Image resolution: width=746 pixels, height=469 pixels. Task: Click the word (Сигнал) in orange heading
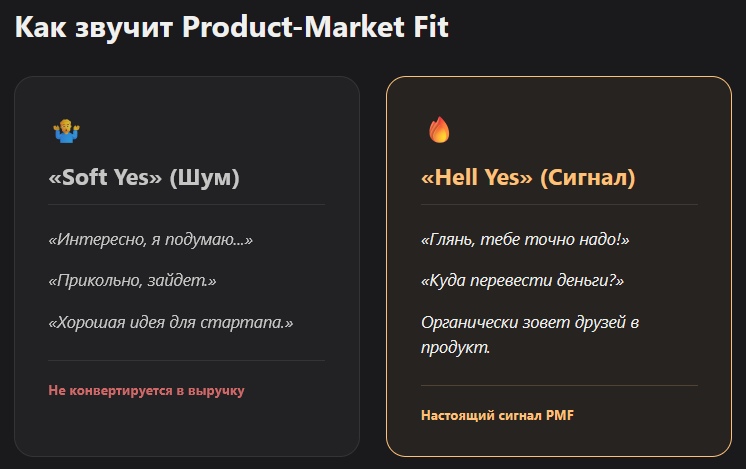coord(588,178)
